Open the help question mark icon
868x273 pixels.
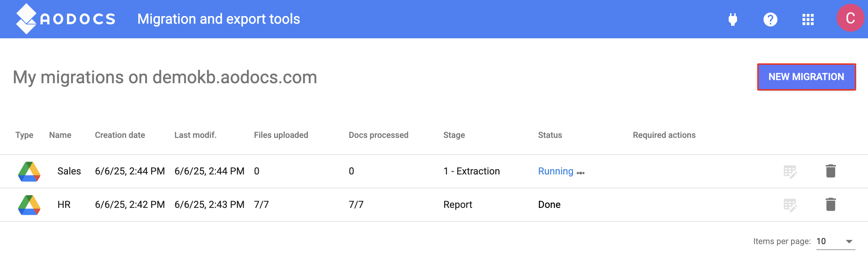[x=770, y=19]
